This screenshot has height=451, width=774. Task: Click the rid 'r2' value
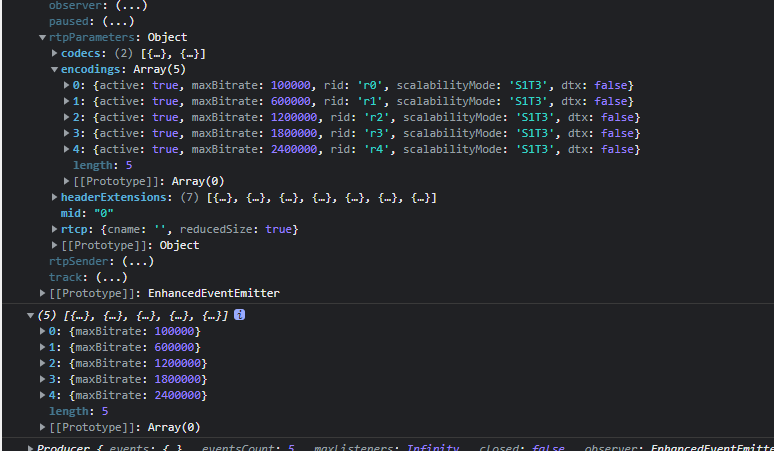(x=377, y=117)
